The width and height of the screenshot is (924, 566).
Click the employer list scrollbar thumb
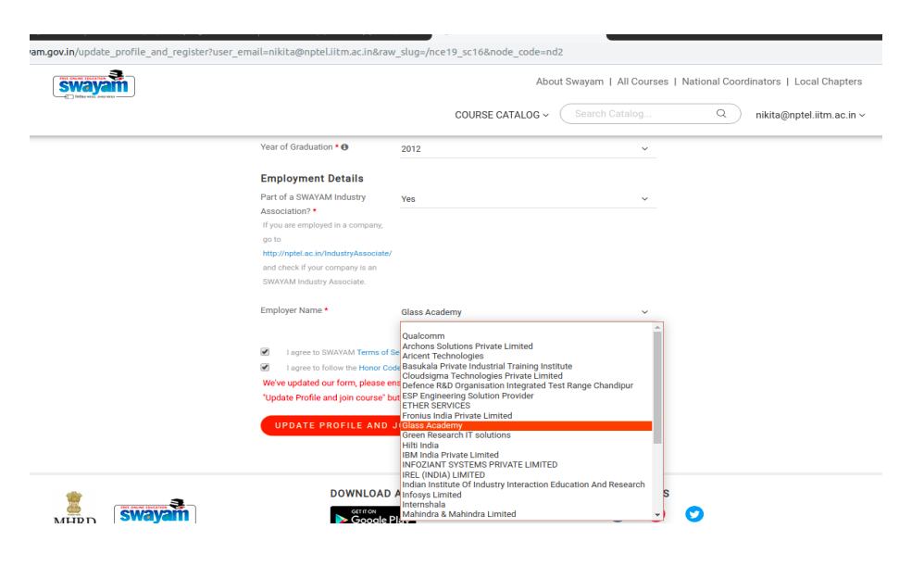tap(657, 387)
